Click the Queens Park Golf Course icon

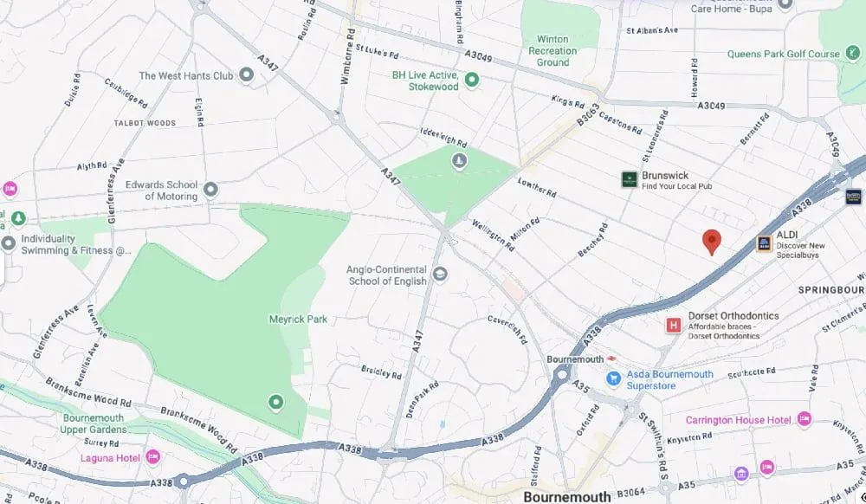point(853,53)
